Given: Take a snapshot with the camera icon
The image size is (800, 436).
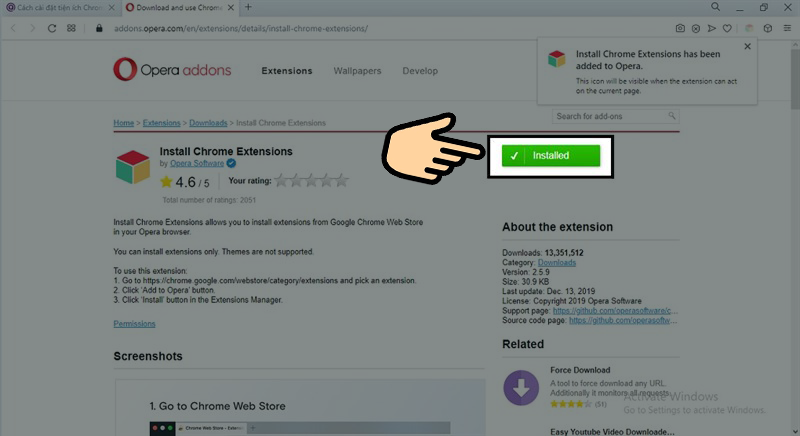Looking at the screenshot, I should [680, 29].
